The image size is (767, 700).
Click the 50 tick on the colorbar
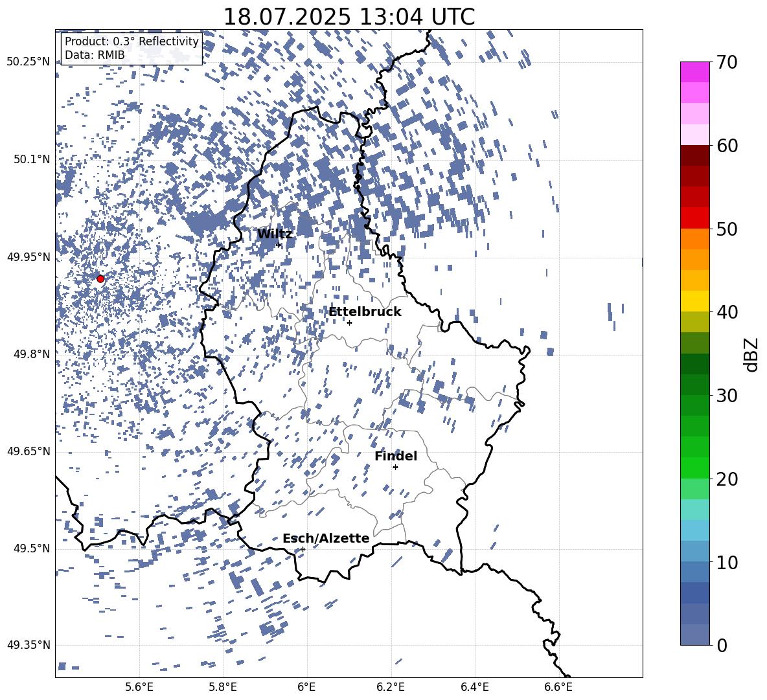pos(727,229)
